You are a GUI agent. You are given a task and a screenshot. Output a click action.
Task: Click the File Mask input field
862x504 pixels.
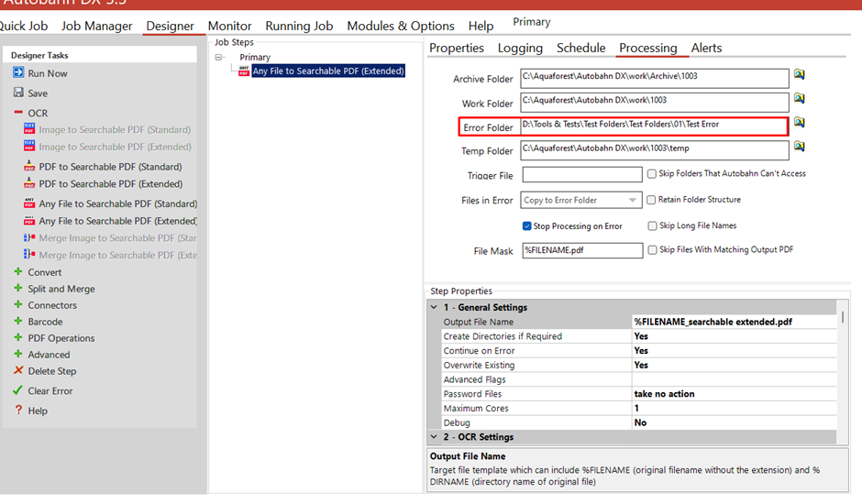[582, 251]
